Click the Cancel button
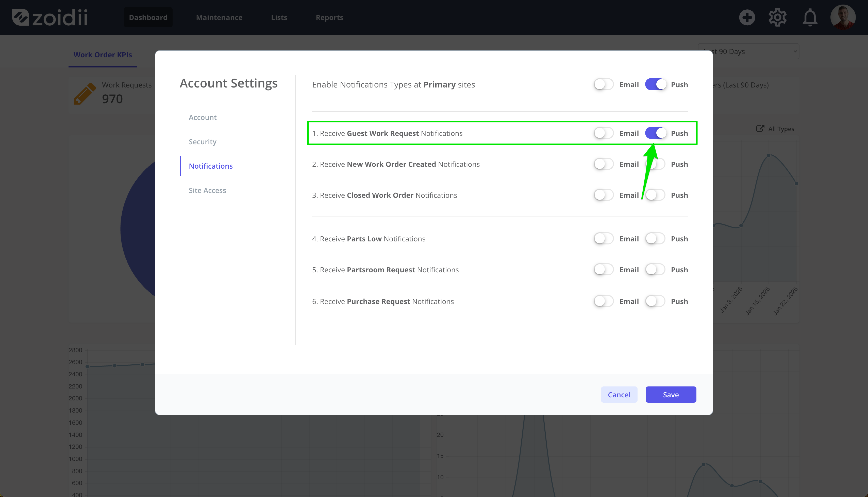 pos(619,395)
